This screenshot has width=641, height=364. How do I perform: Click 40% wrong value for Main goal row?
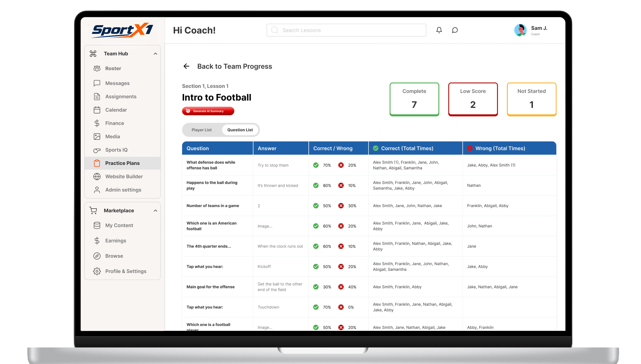[x=352, y=287]
